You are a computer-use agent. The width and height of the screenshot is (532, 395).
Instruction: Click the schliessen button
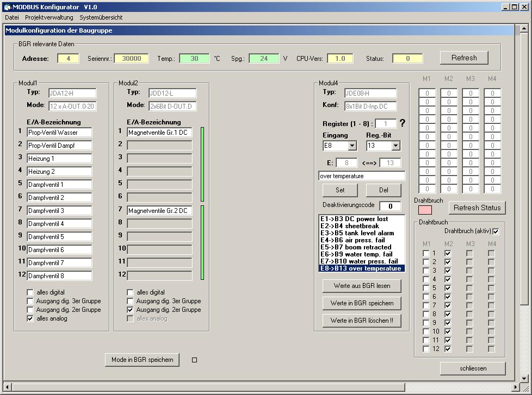click(473, 368)
